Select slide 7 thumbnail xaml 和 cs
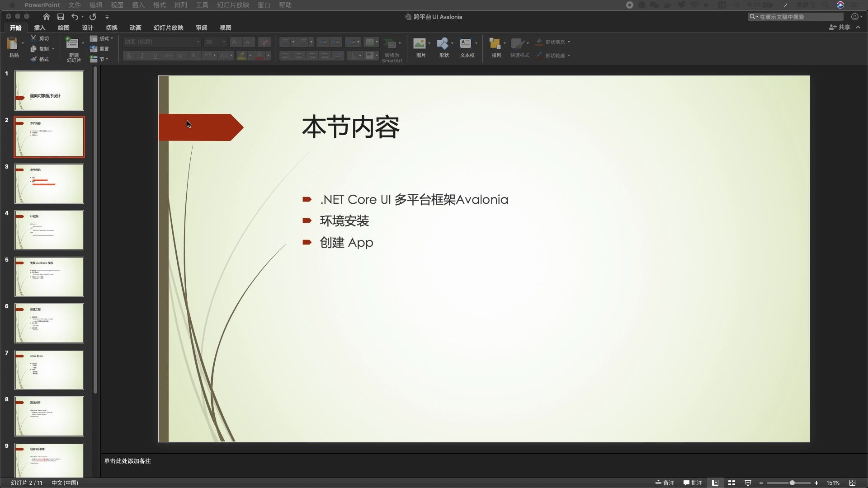868x488 pixels. pos(49,370)
